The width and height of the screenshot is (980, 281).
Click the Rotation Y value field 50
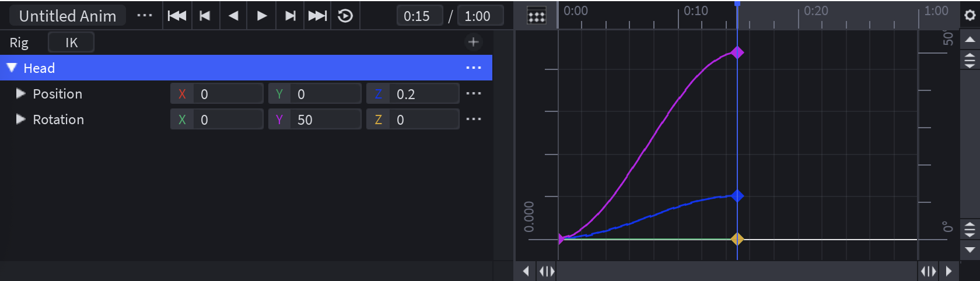315,119
